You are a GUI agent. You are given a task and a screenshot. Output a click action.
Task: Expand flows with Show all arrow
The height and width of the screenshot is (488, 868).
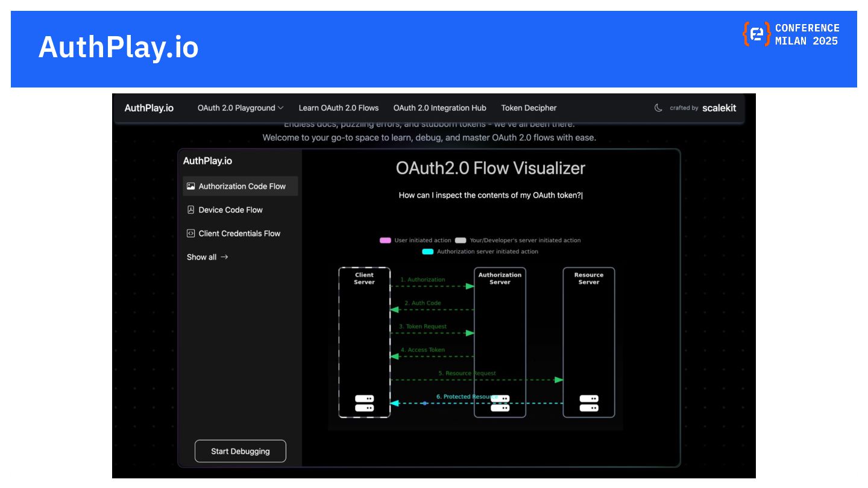click(207, 257)
